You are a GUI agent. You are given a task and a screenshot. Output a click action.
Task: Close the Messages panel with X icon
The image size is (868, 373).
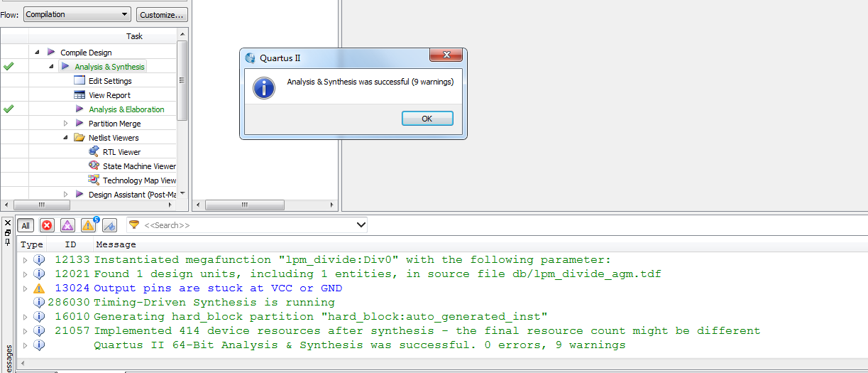[x=8, y=222]
